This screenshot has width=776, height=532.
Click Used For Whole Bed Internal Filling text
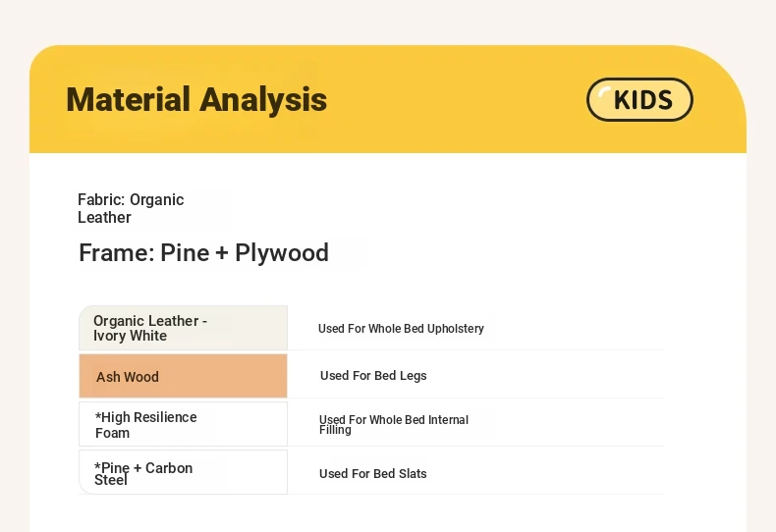pyautogui.click(x=394, y=425)
